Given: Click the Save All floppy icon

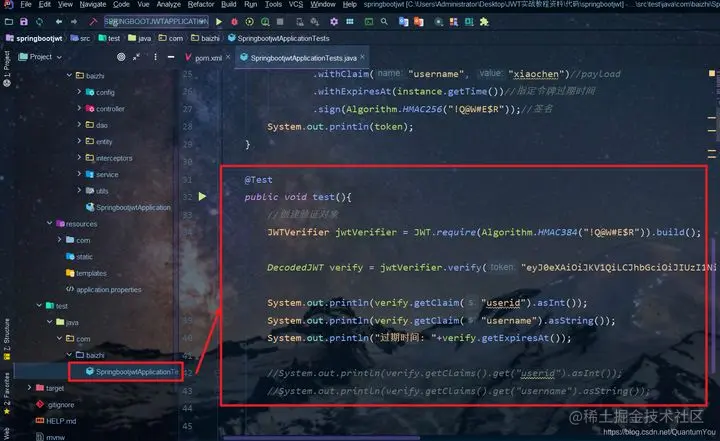Looking at the screenshot, I should (x=24, y=22).
